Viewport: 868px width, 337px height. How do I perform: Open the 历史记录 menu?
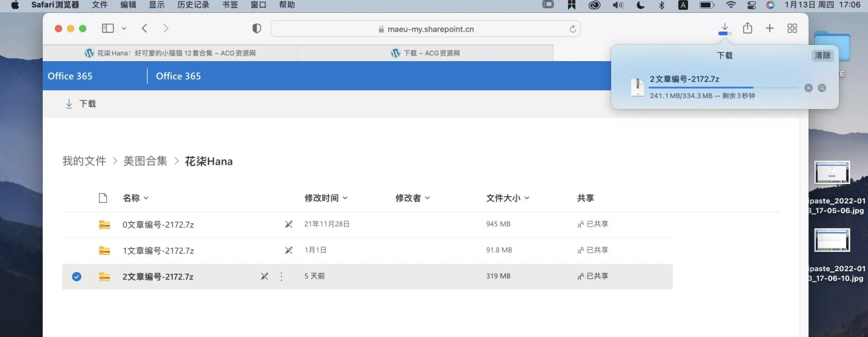pyautogui.click(x=194, y=5)
